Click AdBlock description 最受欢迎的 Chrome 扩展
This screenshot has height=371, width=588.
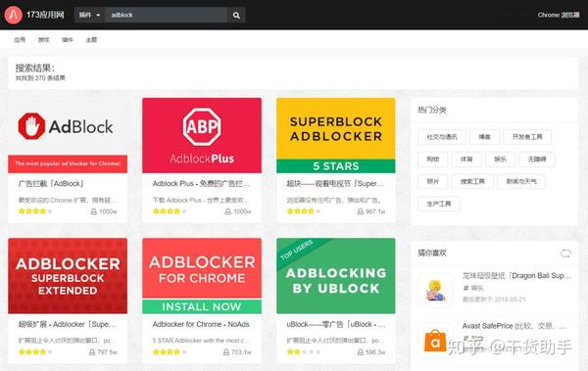[67, 201]
